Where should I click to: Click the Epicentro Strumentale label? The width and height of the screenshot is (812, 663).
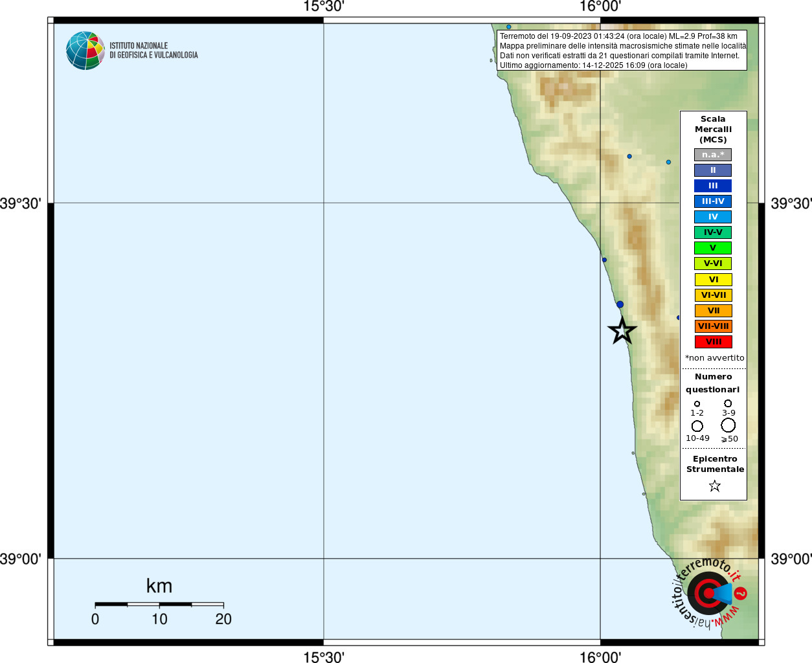(x=715, y=464)
